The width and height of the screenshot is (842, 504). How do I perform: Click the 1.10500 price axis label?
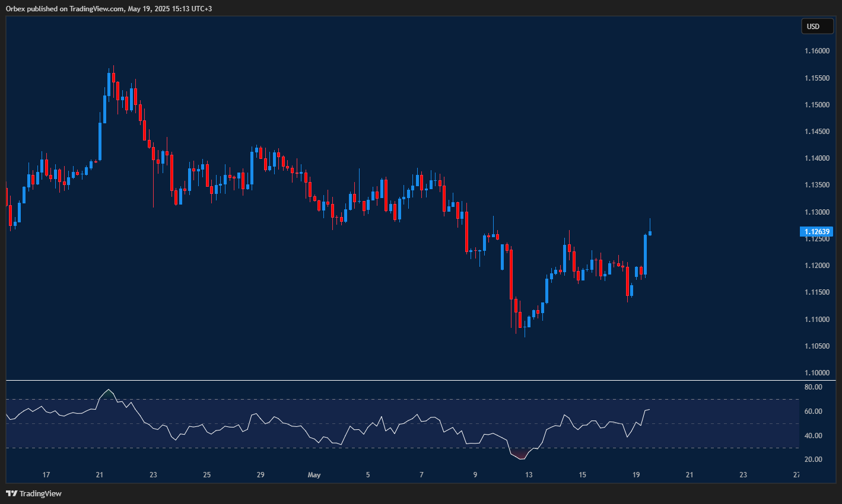[816, 346]
